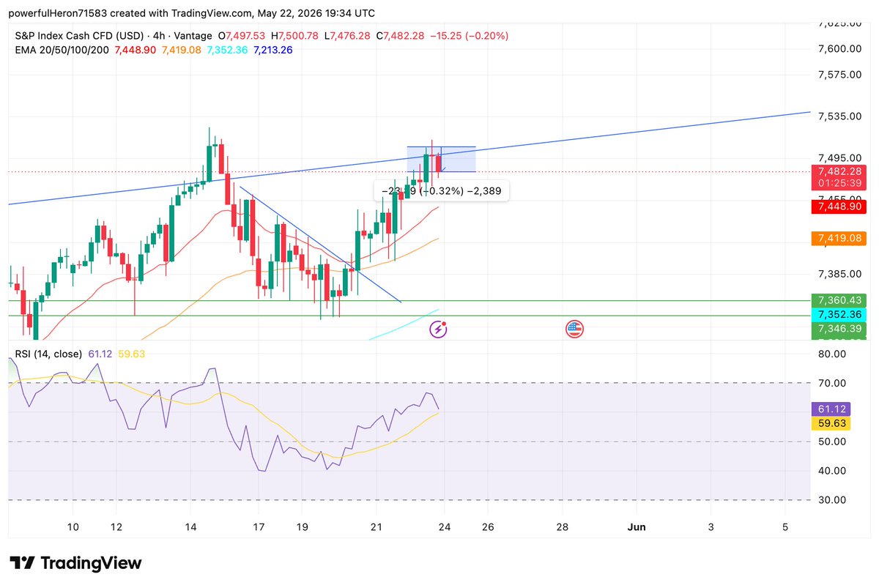Click the 40.00 RSI axis label
879x588 pixels.
click(832, 471)
